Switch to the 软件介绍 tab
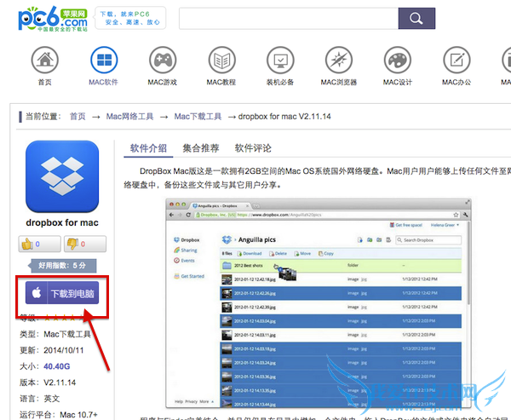511x420 pixels. click(148, 148)
